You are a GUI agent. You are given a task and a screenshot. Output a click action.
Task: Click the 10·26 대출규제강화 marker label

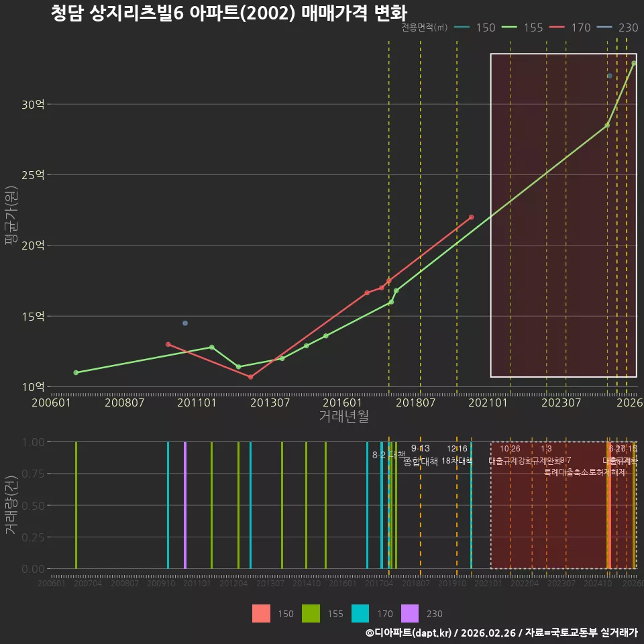510,455
